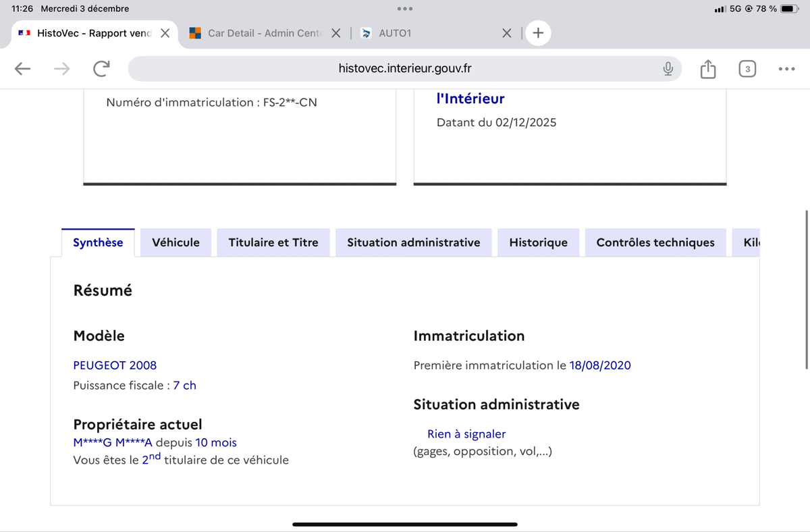Click the forward navigation arrow
The width and height of the screenshot is (810, 532).
click(x=61, y=68)
